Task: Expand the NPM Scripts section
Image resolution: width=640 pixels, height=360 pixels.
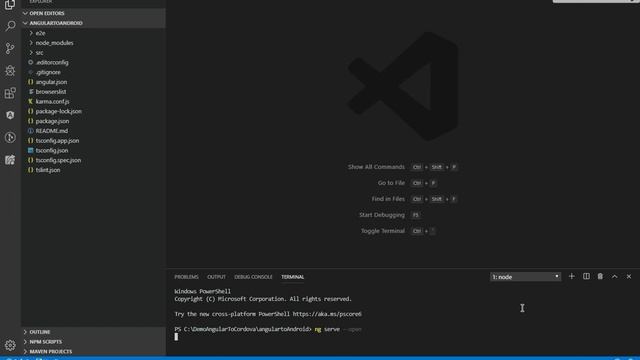Action: point(93,342)
